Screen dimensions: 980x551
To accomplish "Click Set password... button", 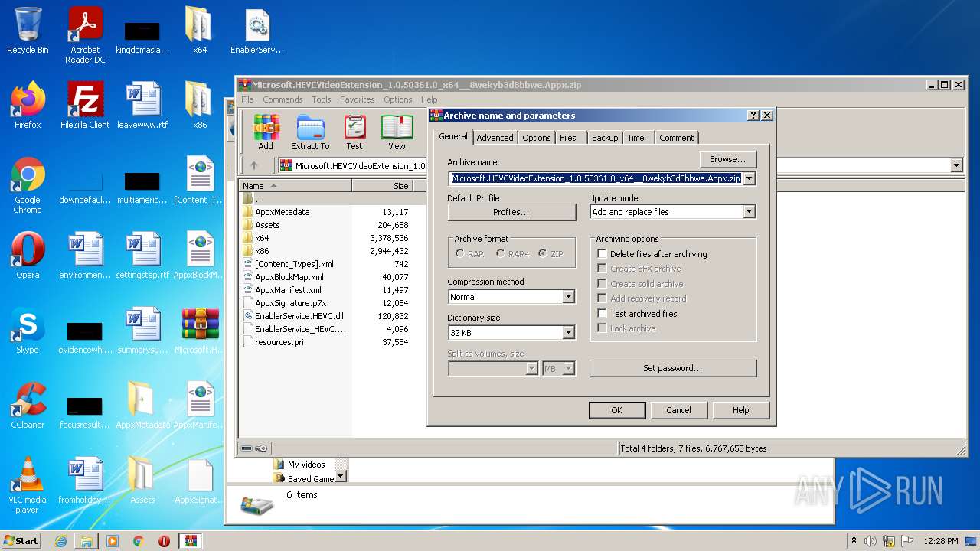I will click(x=672, y=368).
